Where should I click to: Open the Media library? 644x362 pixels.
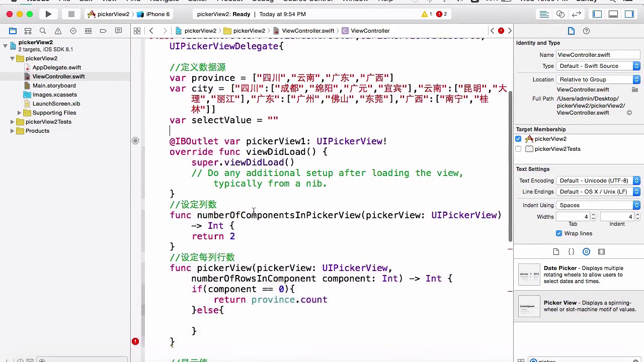[x=601, y=251]
